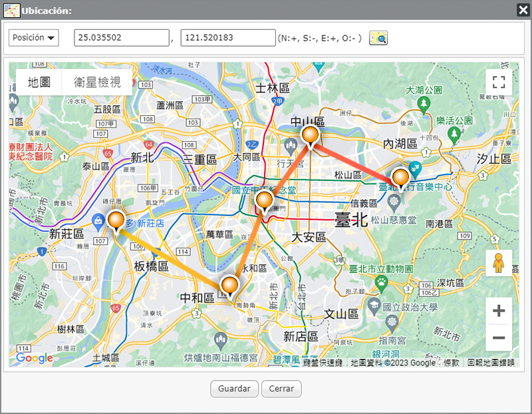Screen dimensions: 532x414
Task: Click the 五股區 district label
Action: click(x=107, y=109)
